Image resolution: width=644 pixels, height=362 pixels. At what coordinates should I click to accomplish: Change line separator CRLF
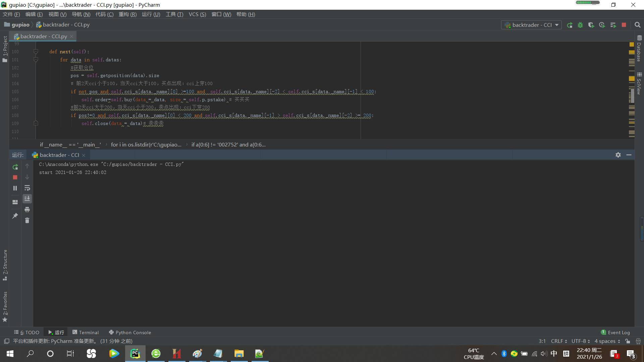(x=559, y=341)
